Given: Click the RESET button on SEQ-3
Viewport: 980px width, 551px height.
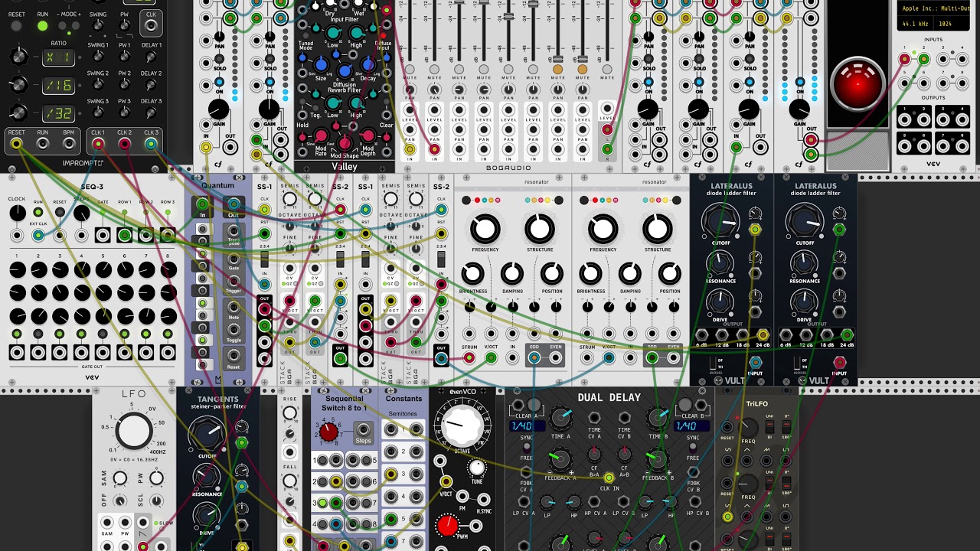Looking at the screenshot, I should click(x=60, y=213).
